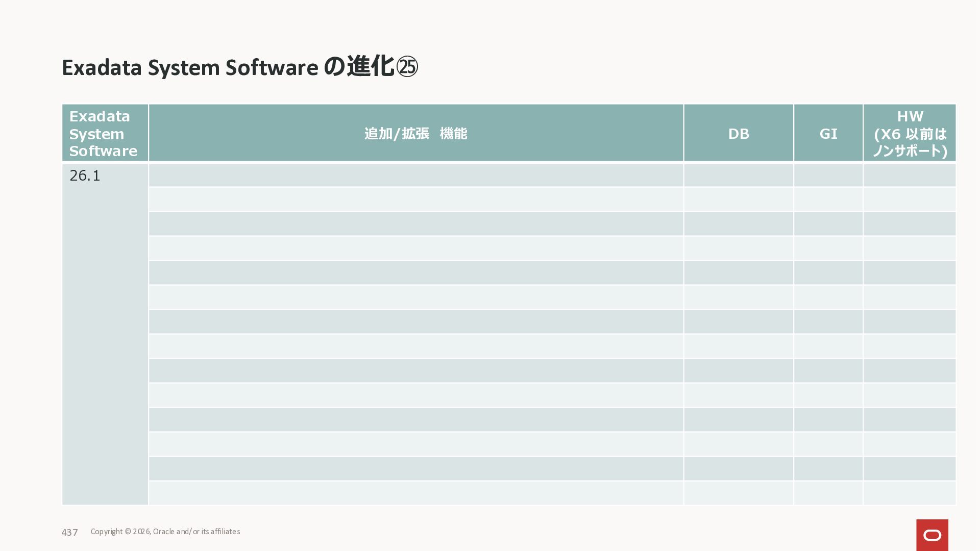Click first empty cell under HW column
The width and height of the screenshot is (980, 551).
click(x=910, y=175)
